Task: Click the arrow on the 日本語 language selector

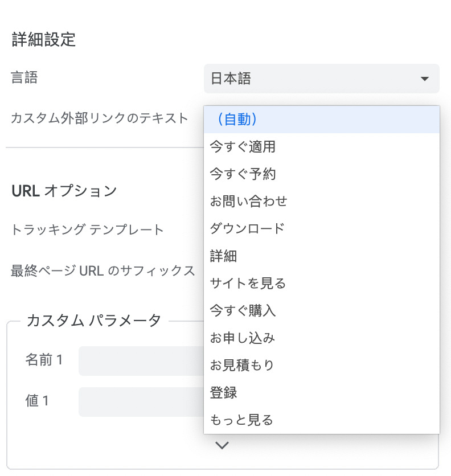Action: [424, 79]
